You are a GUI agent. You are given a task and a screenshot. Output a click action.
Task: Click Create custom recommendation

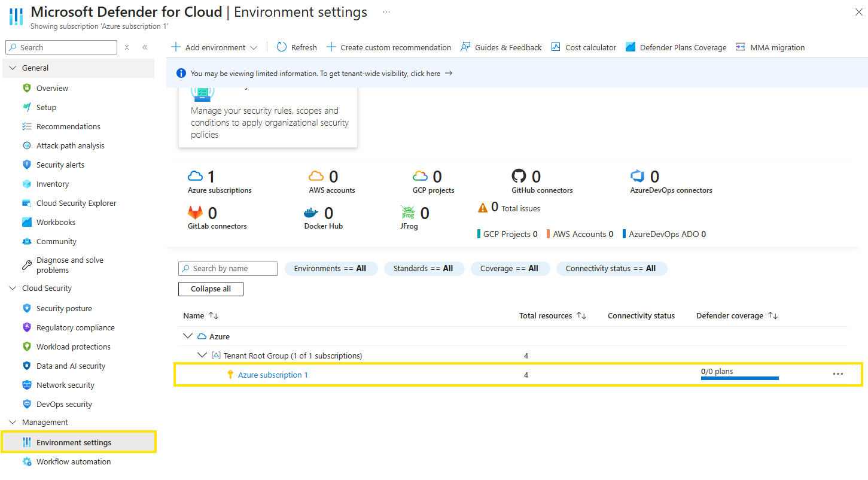pyautogui.click(x=389, y=47)
